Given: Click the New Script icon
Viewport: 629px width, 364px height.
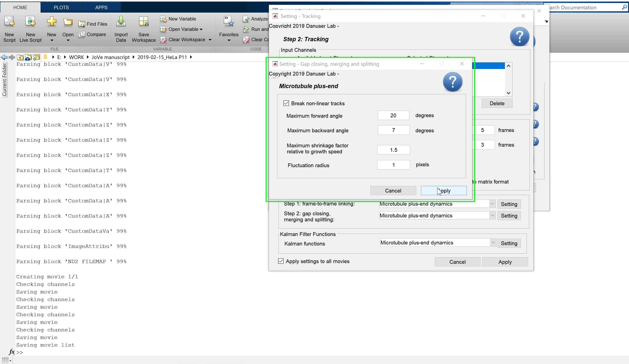Looking at the screenshot, I should click(x=9, y=22).
